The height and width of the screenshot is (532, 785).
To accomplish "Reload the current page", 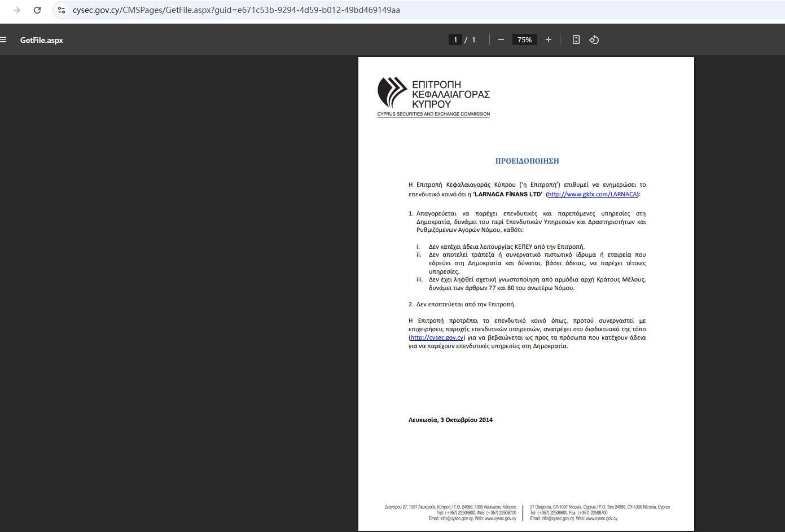I will (37, 10).
